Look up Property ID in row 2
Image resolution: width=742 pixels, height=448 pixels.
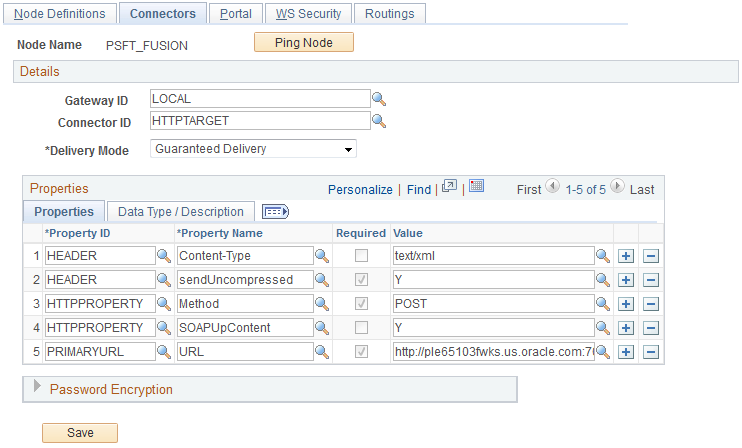click(164, 280)
